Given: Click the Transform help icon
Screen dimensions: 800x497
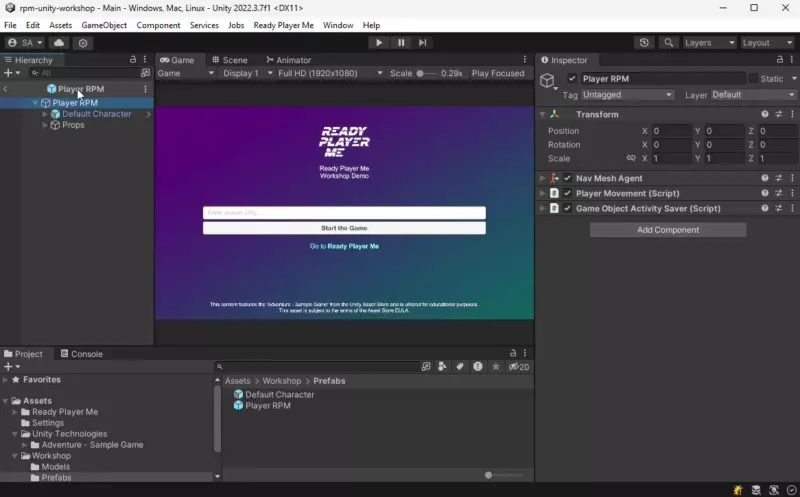Looking at the screenshot, I should coord(765,114).
